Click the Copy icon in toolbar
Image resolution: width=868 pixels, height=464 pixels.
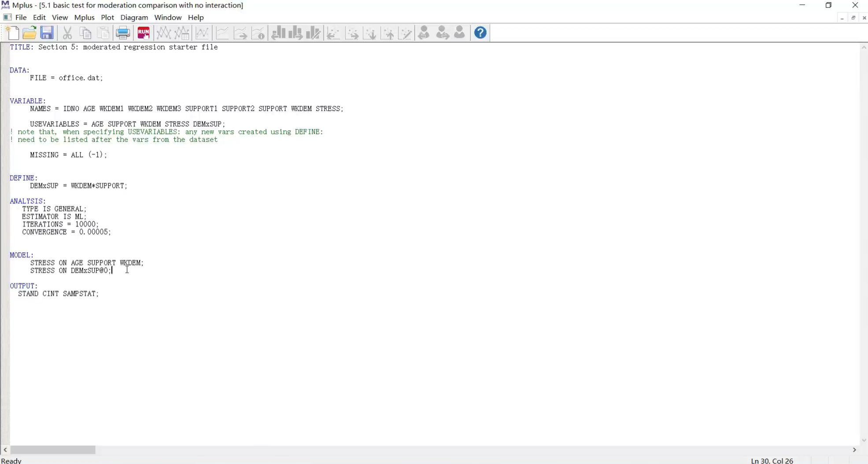(85, 33)
